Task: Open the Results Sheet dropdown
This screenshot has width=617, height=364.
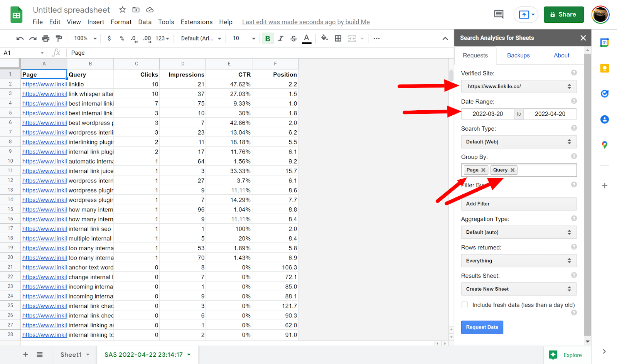Action: click(x=519, y=289)
